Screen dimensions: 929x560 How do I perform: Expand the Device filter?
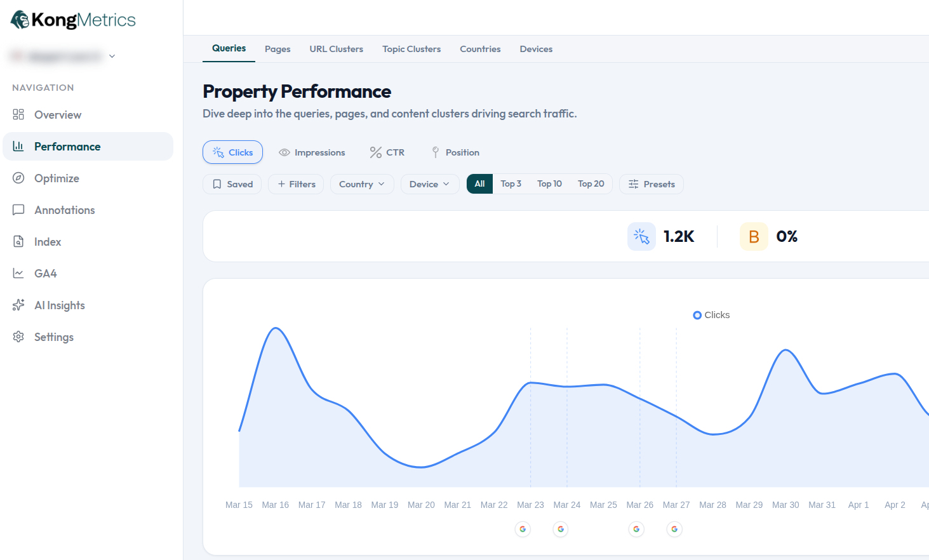pyautogui.click(x=430, y=183)
